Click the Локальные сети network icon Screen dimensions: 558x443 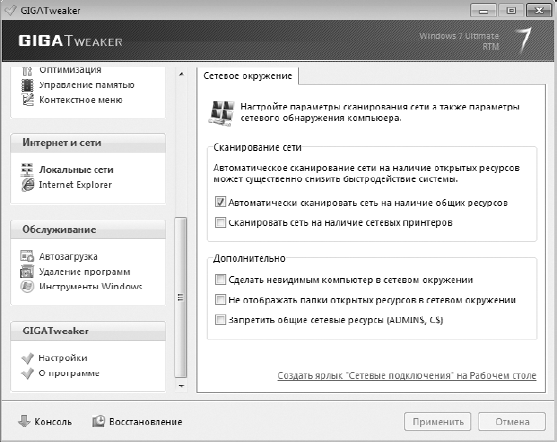pos(27,170)
